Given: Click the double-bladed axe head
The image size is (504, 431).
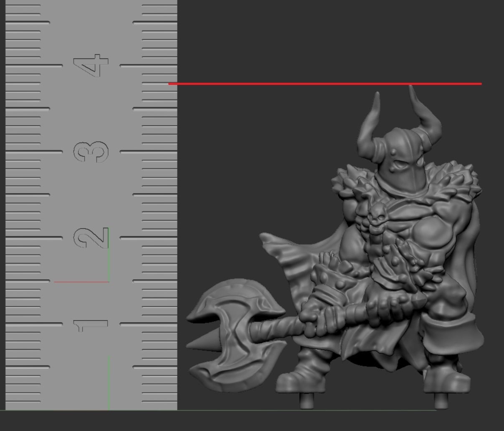Looking at the screenshot, I should point(236,336).
